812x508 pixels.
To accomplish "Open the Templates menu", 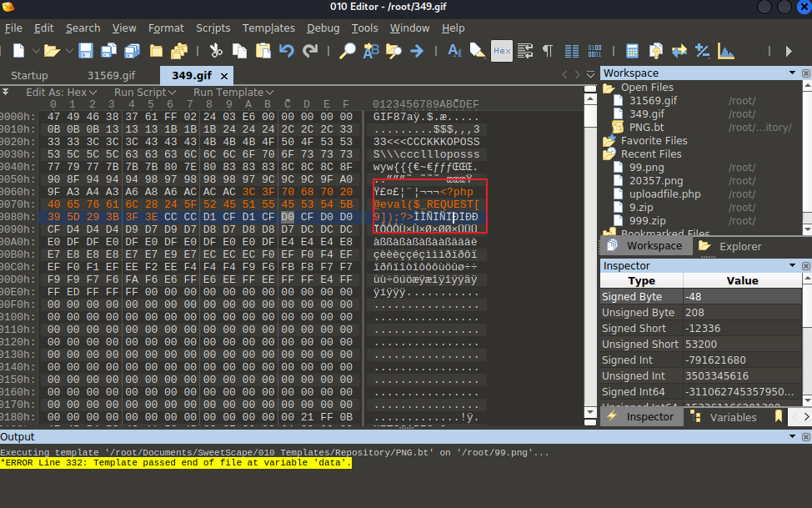I will point(268,28).
